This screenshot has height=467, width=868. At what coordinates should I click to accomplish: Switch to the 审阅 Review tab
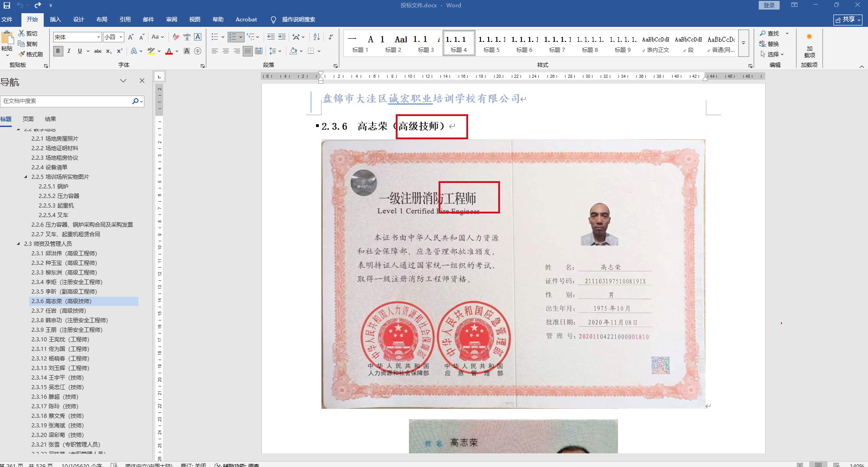(x=172, y=20)
